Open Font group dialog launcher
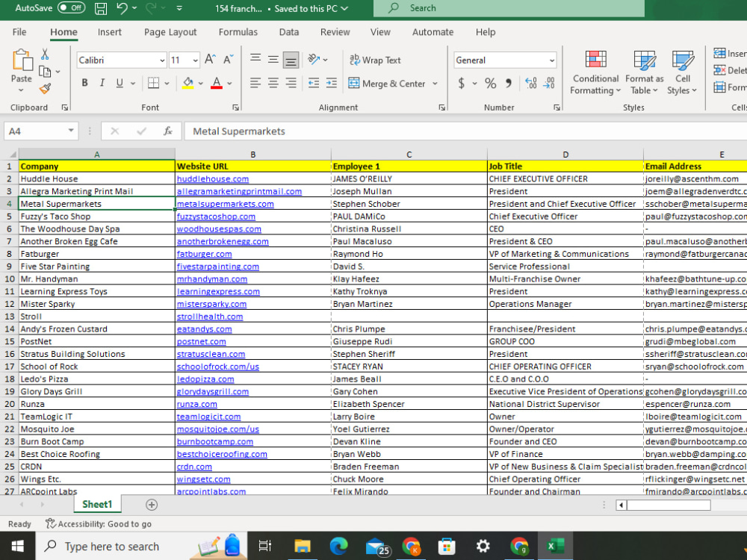Viewport: 747px width, 560px height. (235, 108)
